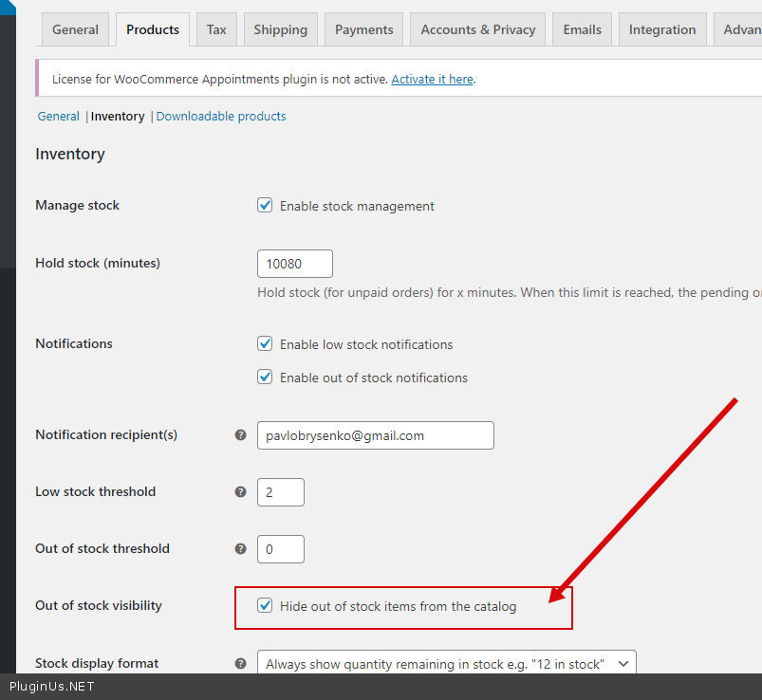Uncheck Hide out of stock items from catalog
The image size is (762, 700).
pos(266,606)
